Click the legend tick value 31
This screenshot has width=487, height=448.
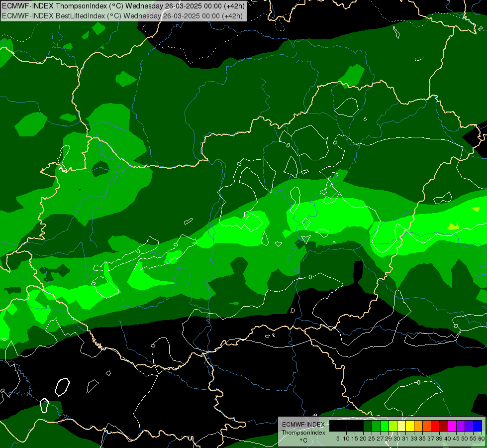click(x=405, y=439)
